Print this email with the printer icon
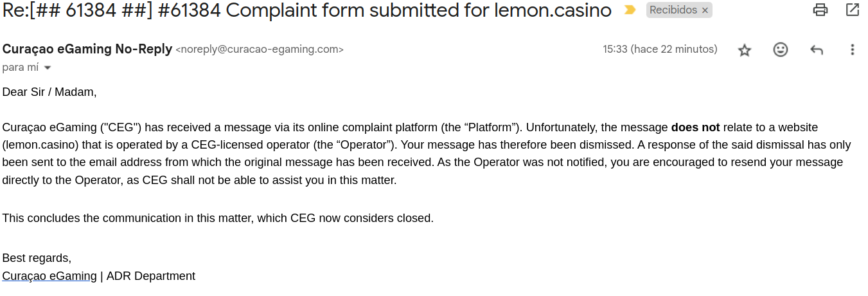Viewport: 868px width, 296px height. [x=820, y=10]
